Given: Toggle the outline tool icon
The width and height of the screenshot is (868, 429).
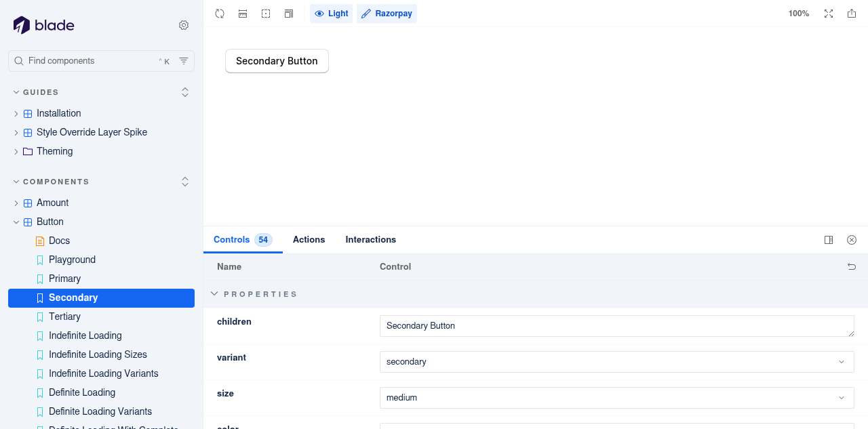Looking at the screenshot, I should [x=266, y=14].
